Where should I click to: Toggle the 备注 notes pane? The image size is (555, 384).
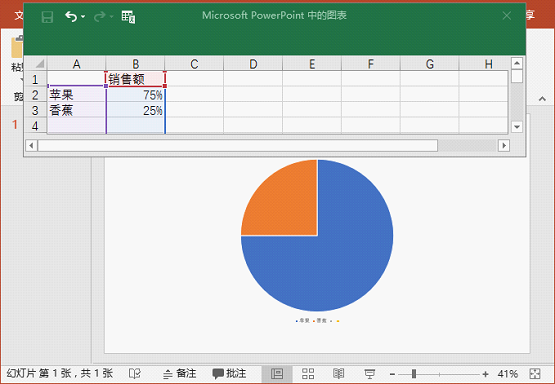click(x=179, y=373)
